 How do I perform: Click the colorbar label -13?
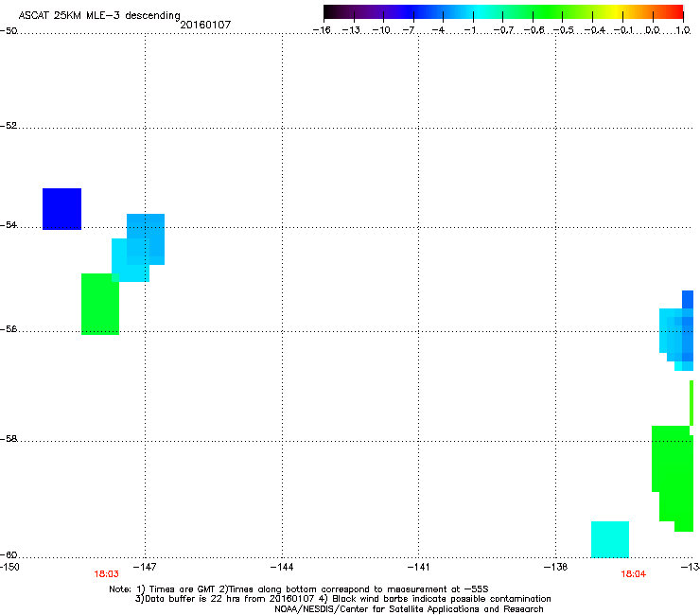pos(351,30)
